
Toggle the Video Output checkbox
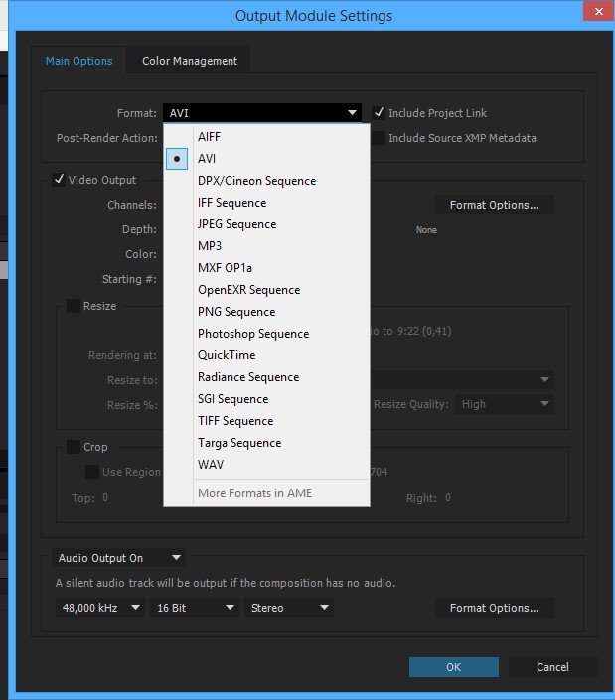pyautogui.click(x=59, y=180)
